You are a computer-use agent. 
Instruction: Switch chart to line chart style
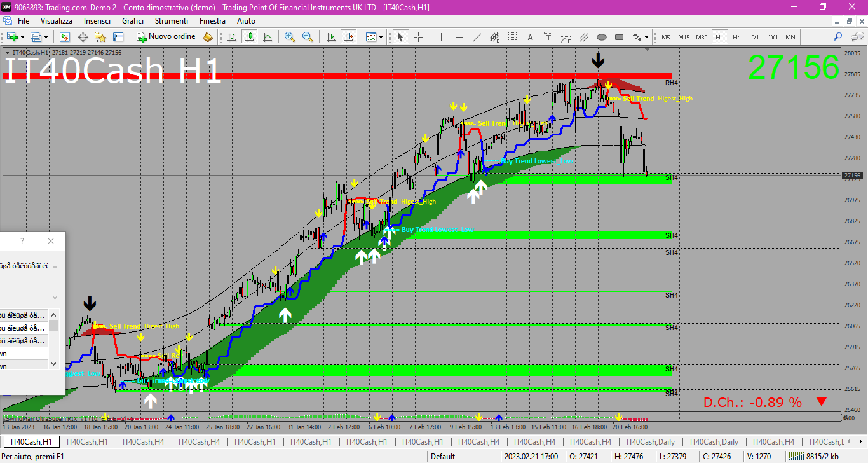[x=268, y=37]
